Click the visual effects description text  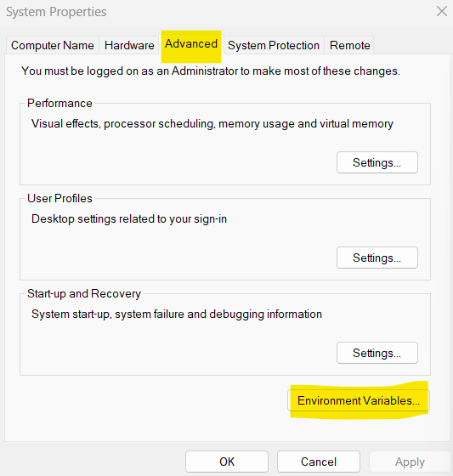[x=212, y=124]
